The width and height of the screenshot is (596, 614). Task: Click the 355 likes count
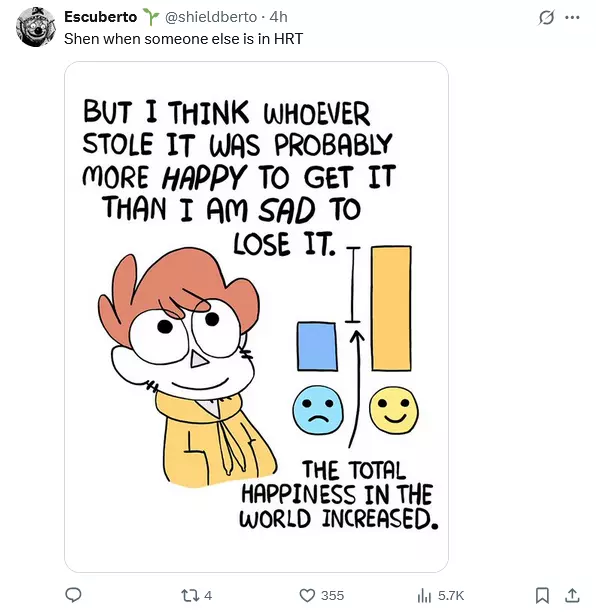(332, 596)
